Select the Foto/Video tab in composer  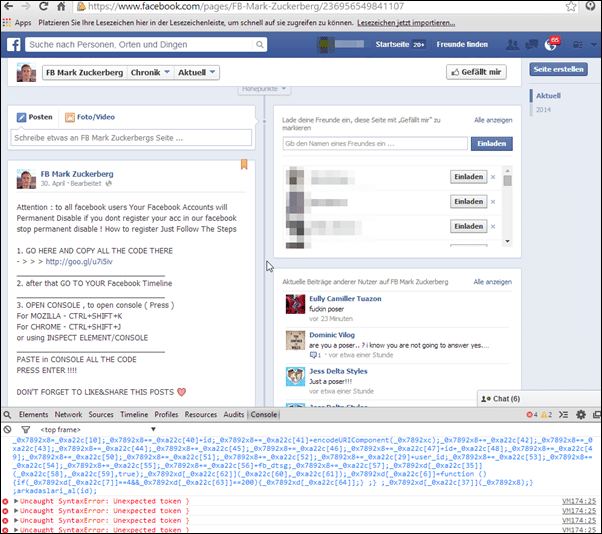click(x=90, y=117)
